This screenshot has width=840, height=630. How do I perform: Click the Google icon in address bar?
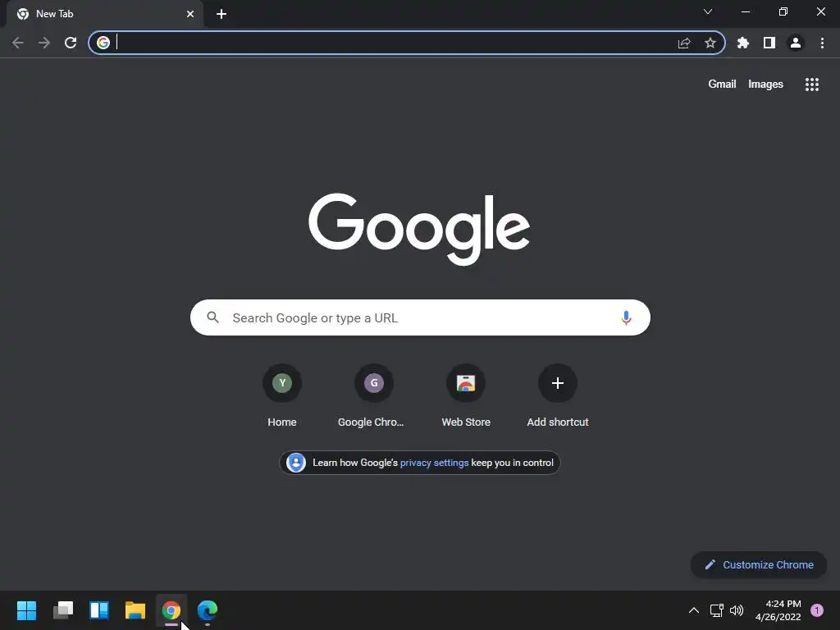(103, 43)
